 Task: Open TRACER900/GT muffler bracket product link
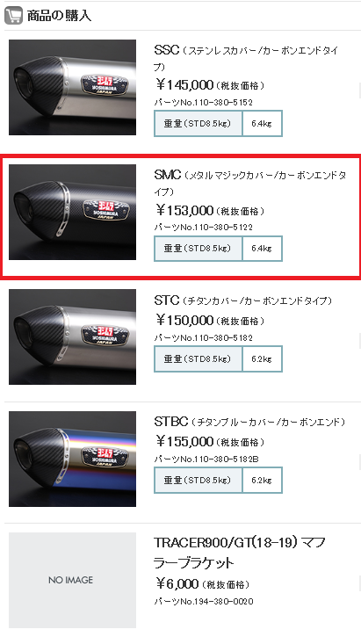tap(240, 553)
